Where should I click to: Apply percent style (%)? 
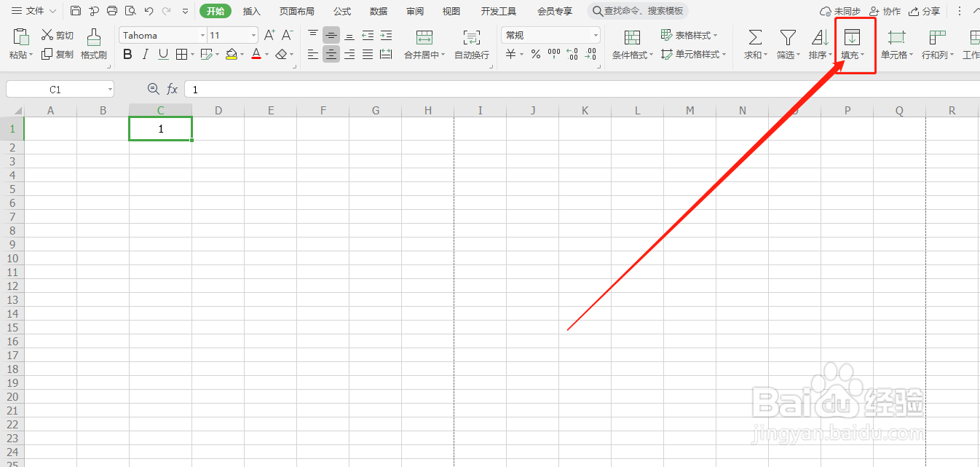tap(536, 54)
